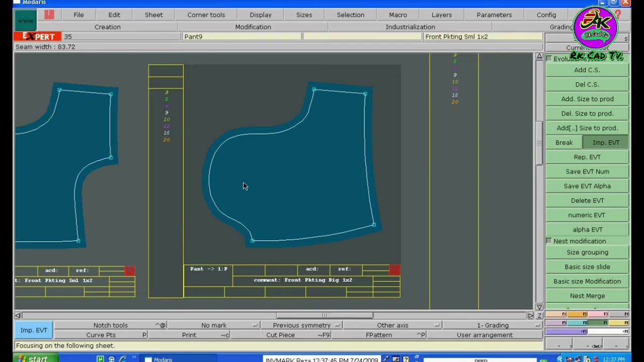Click the yellow F8 color swatch
The width and height of the screenshot is (644, 362).
tap(619, 323)
